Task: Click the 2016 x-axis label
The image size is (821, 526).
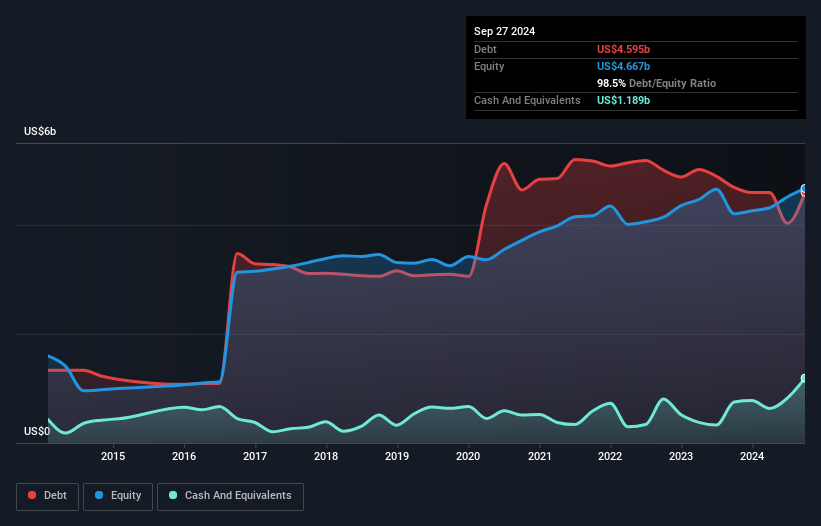Action: (x=184, y=456)
